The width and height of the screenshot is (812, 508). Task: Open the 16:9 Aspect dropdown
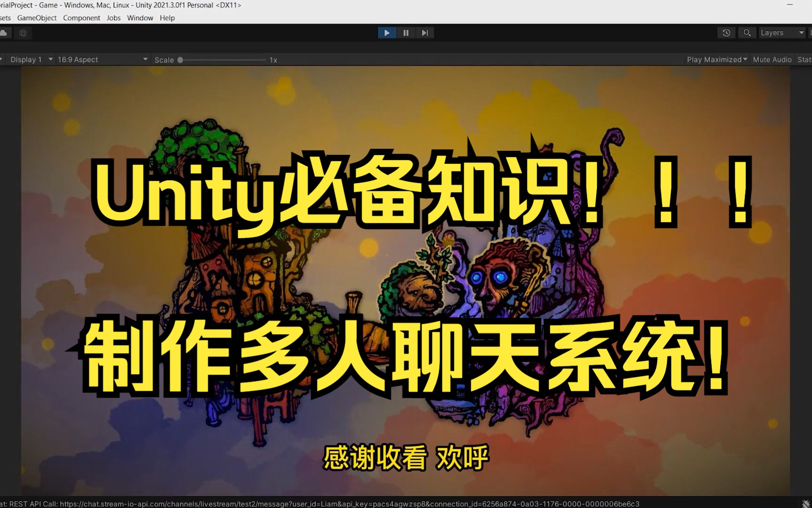(103, 59)
